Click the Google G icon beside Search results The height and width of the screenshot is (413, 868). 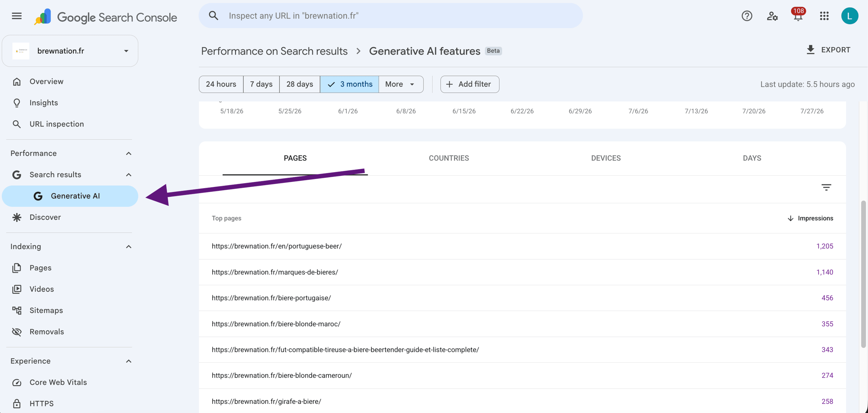pos(17,175)
